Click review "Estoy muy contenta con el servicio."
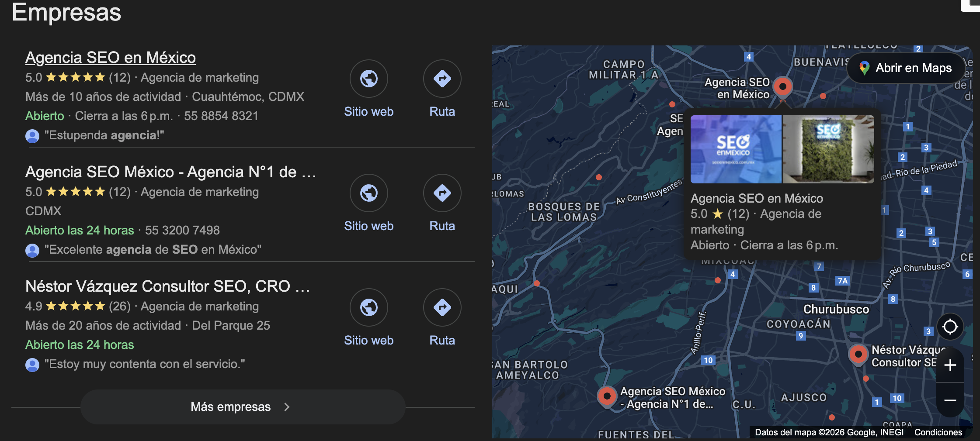Image resolution: width=980 pixels, height=441 pixels. pos(145,364)
